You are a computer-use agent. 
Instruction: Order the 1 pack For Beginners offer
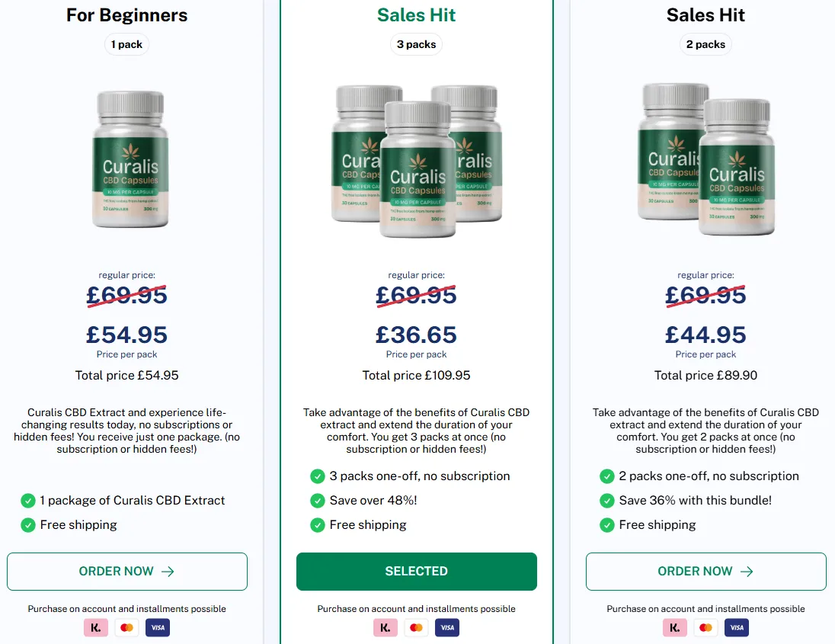click(x=126, y=571)
